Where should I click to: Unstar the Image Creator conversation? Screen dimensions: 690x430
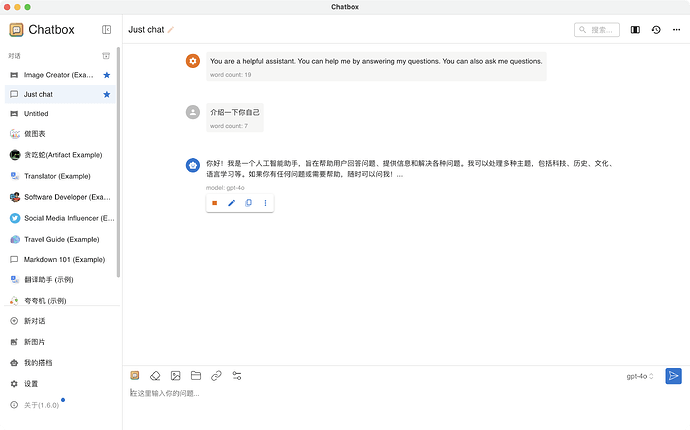[x=106, y=75]
